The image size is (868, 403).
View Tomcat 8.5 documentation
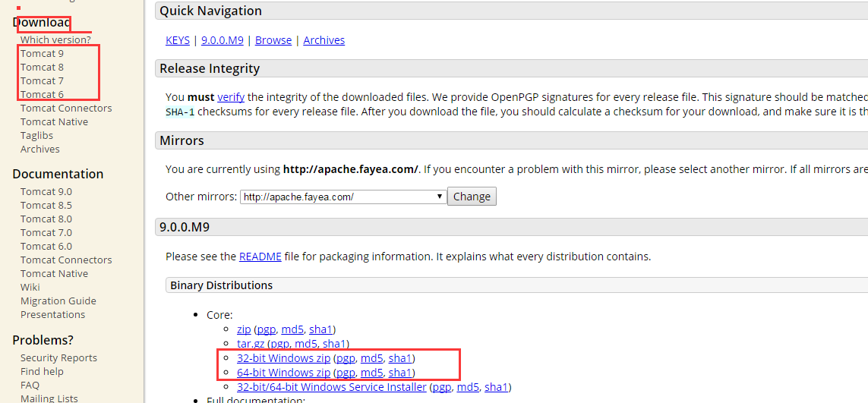pos(46,206)
